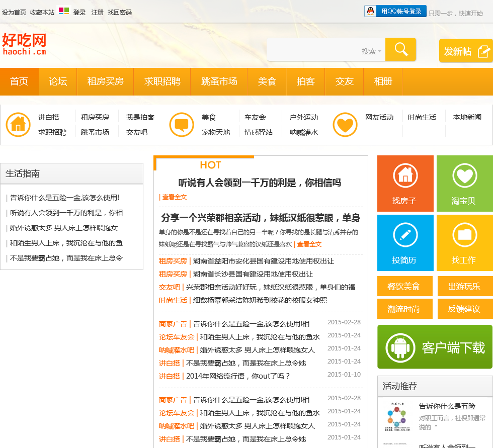The width and height of the screenshot is (493, 448).
Task: Click the orange house category icon
Action: point(18,125)
